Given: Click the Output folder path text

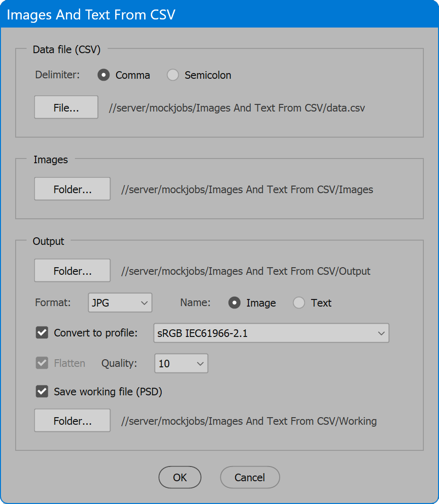Looking at the screenshot, I should click(x=246, y=271).
